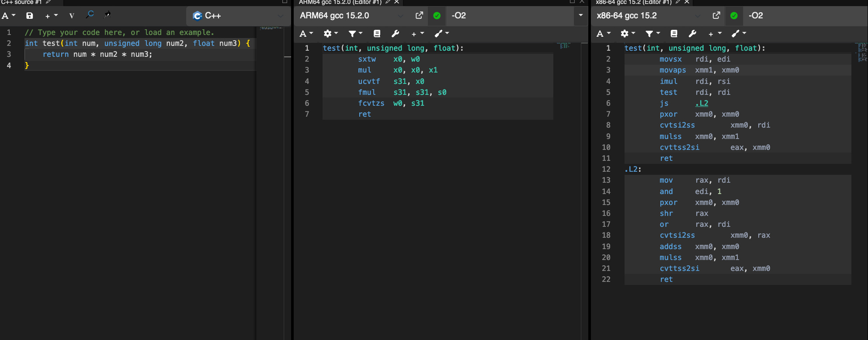This screenshot has height=340, width=868.
Task: Show ARM64 compilation status green check
Action: point(437,16)
